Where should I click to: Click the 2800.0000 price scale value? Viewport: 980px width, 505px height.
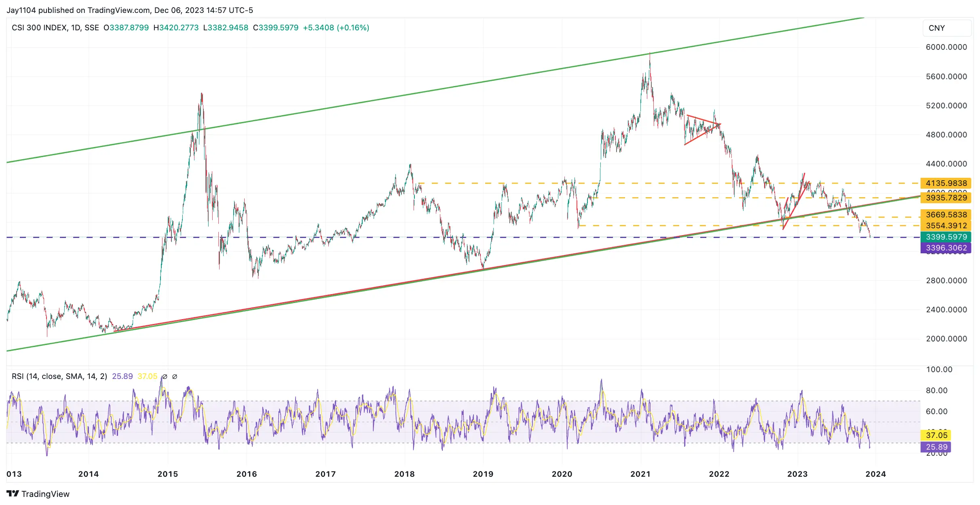click(x=946, y=280)
